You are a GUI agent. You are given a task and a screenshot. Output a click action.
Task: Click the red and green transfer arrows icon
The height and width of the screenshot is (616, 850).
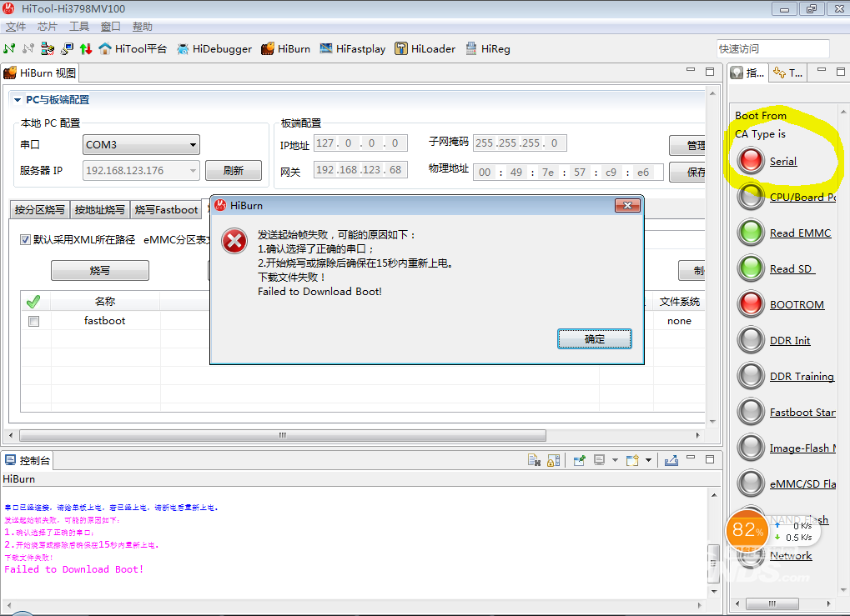[86, 48]
